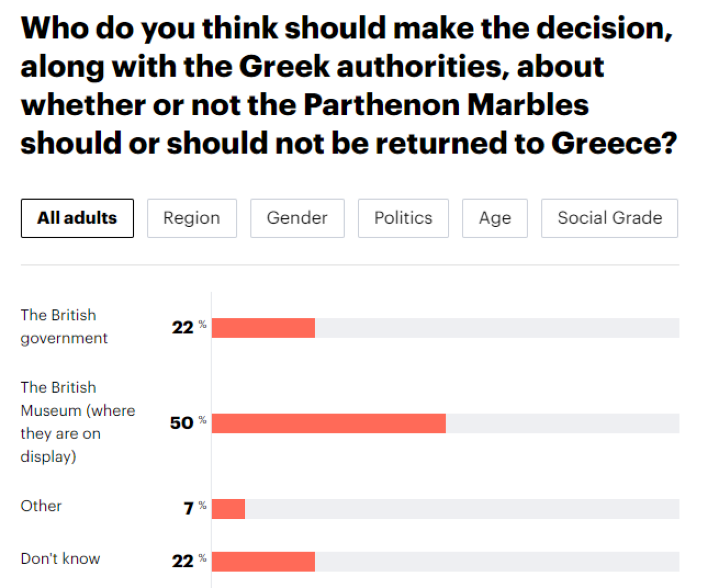View the Social Grade breakdown
The height and width of the screenshot is (588, 719).
click(610, 218)
